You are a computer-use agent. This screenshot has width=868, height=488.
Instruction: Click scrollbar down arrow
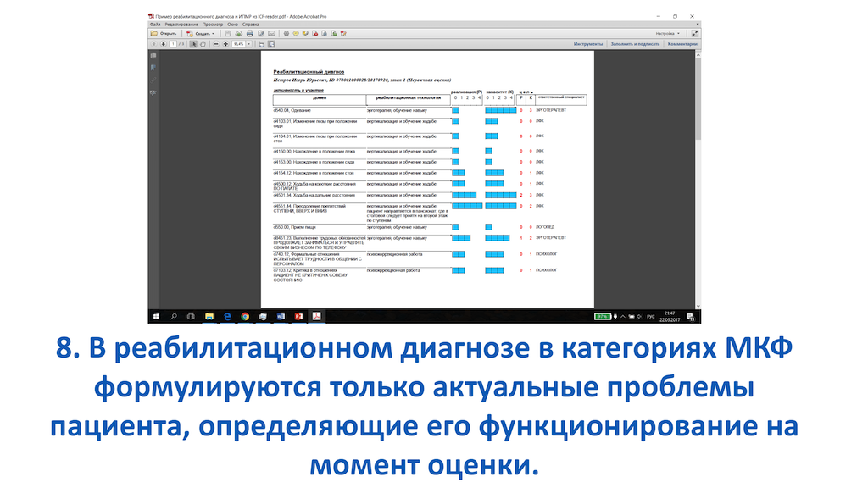(x=698, y=306)
